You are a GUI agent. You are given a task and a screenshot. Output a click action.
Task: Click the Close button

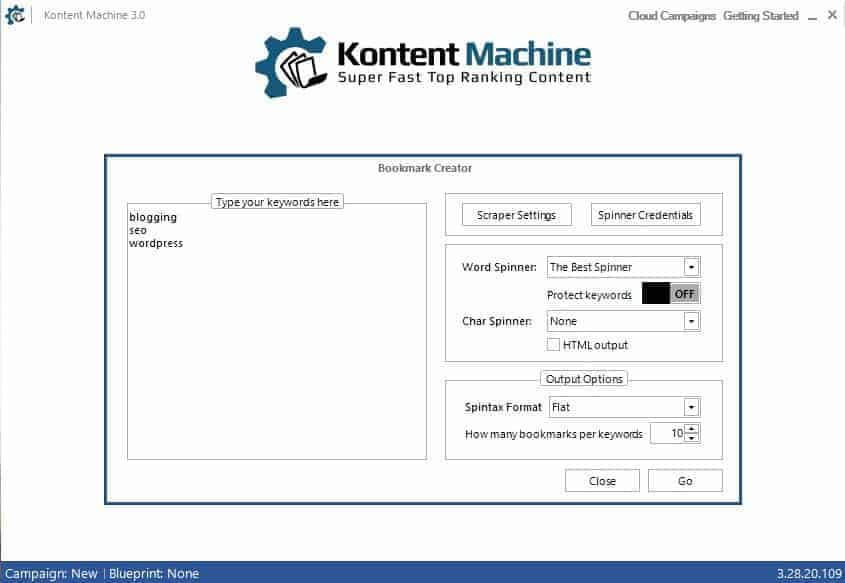tap(602, 481)
